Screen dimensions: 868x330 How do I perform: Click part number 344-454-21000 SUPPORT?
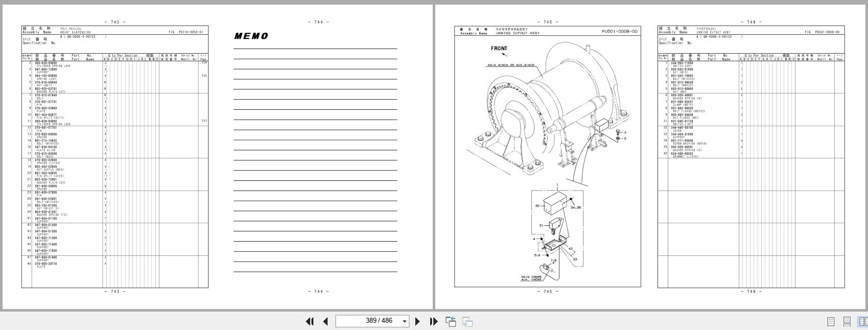[683, 134]
